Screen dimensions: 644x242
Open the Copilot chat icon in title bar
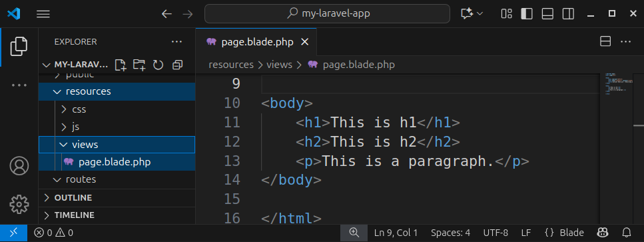467,14
